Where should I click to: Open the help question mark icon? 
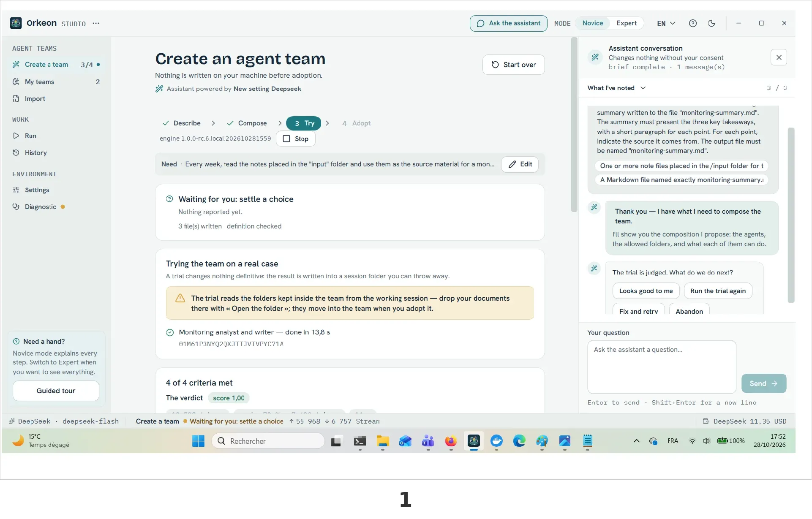[693, 23]
